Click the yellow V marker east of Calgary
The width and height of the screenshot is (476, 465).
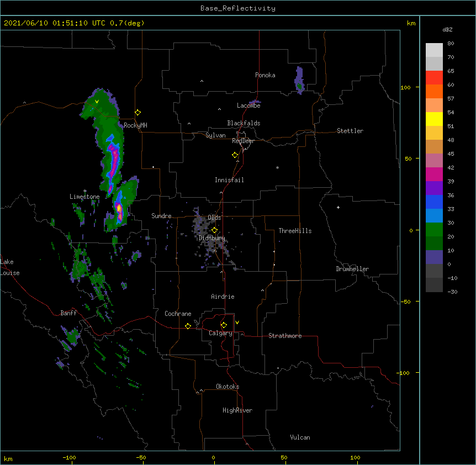point(237,323)
